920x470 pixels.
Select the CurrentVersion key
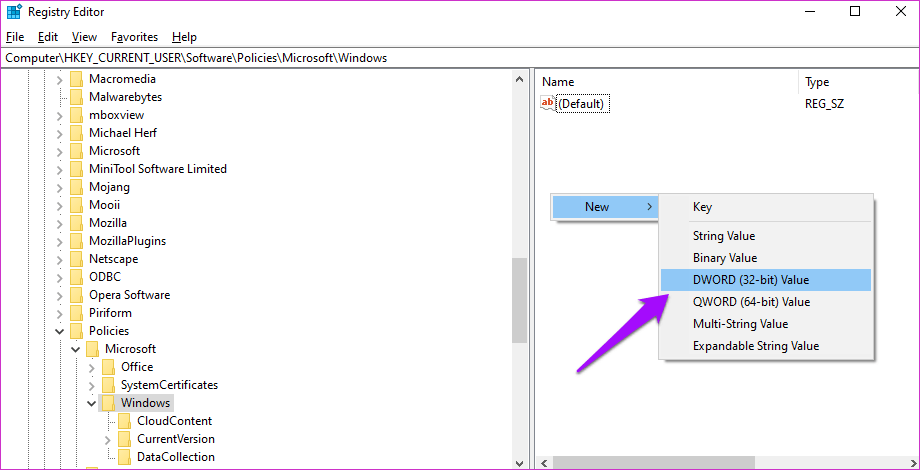pyautogui.click(x=176, y=439)
